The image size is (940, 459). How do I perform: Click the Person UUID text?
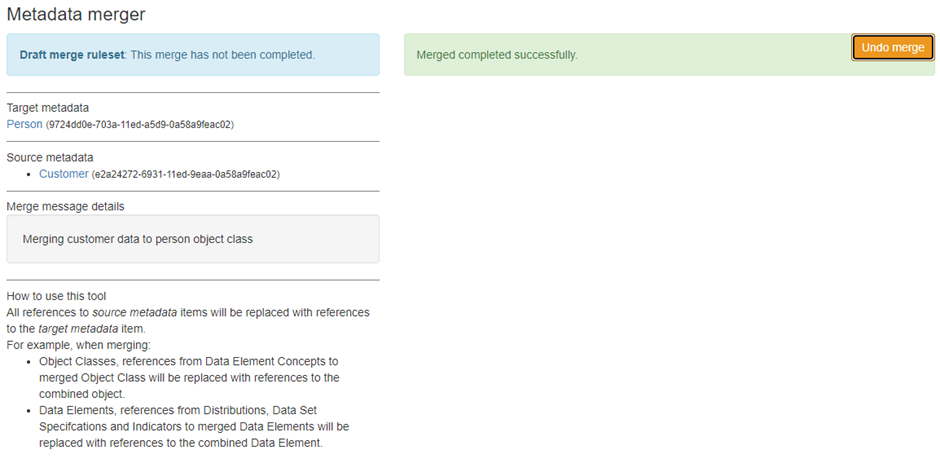click(x=140, y=125)
